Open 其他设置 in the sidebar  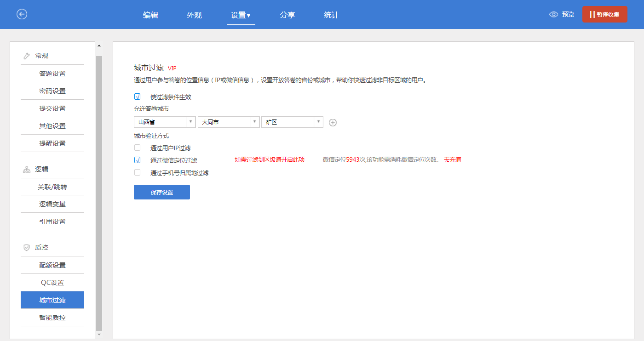click(52, 126)
